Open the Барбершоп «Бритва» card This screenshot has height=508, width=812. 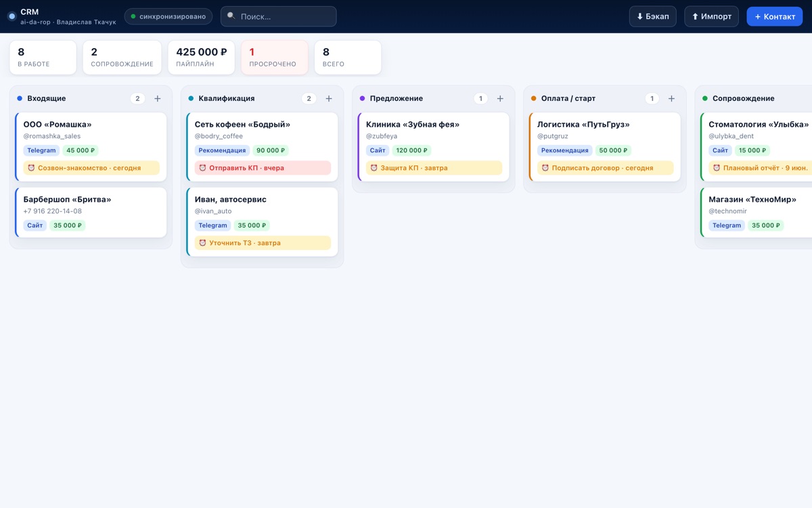tap(91, 213)
